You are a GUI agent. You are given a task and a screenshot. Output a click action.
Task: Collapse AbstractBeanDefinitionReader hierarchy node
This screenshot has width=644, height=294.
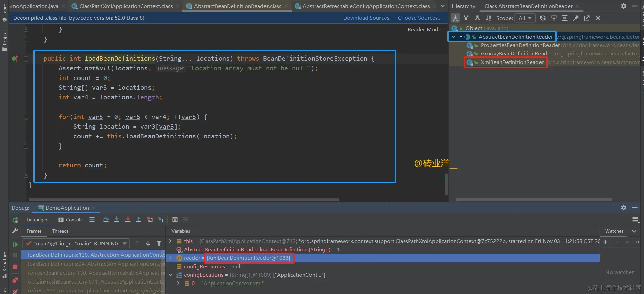click(x=453, y=37)
